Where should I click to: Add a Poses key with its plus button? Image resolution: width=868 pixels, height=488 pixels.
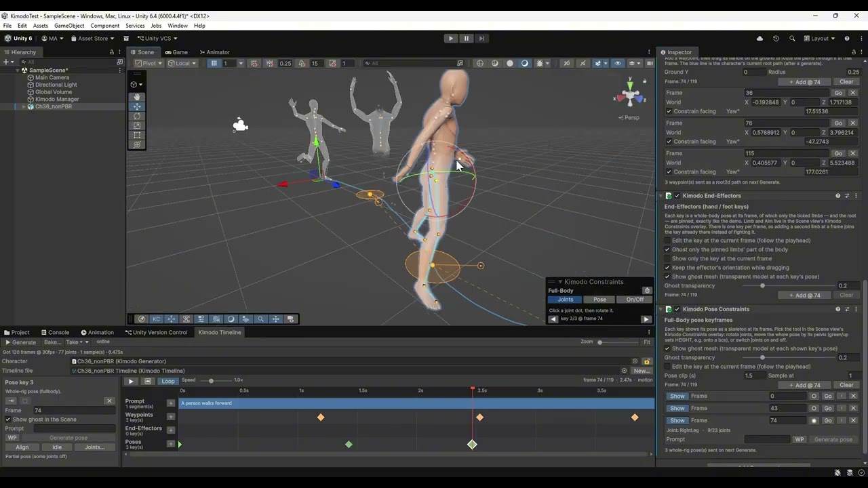(x=171, y=444)
